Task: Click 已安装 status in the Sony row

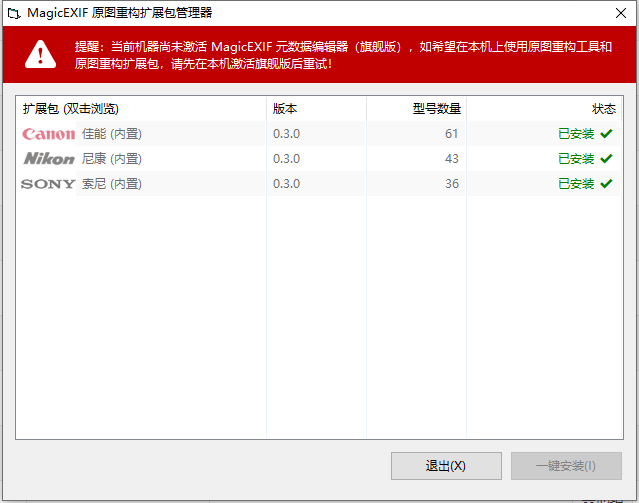Action: click(576, 184)
